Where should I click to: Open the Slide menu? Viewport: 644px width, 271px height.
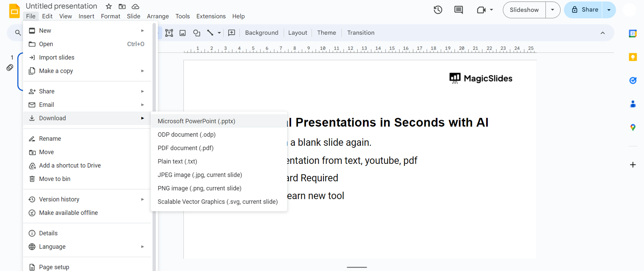(133, 16)
